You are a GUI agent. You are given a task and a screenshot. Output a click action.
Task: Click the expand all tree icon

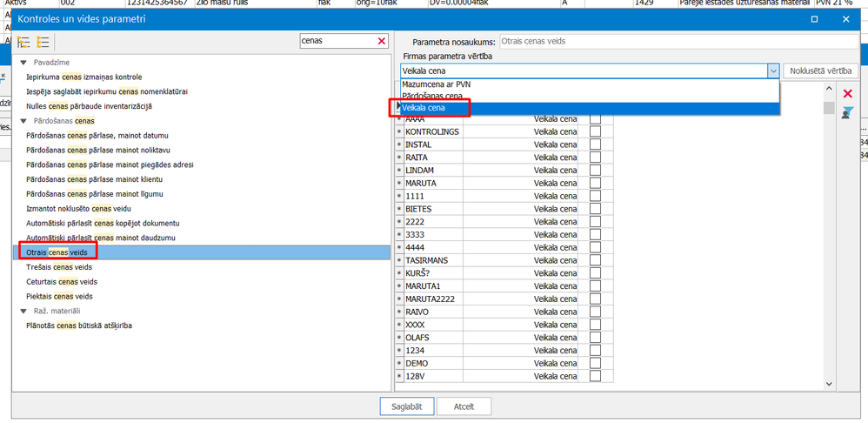click(x=23, y=42)
